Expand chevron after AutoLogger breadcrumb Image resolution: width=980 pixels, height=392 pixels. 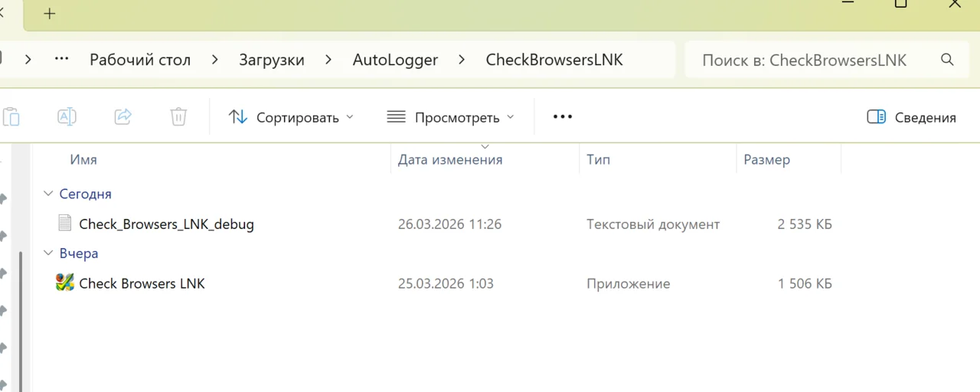(462, 60)
